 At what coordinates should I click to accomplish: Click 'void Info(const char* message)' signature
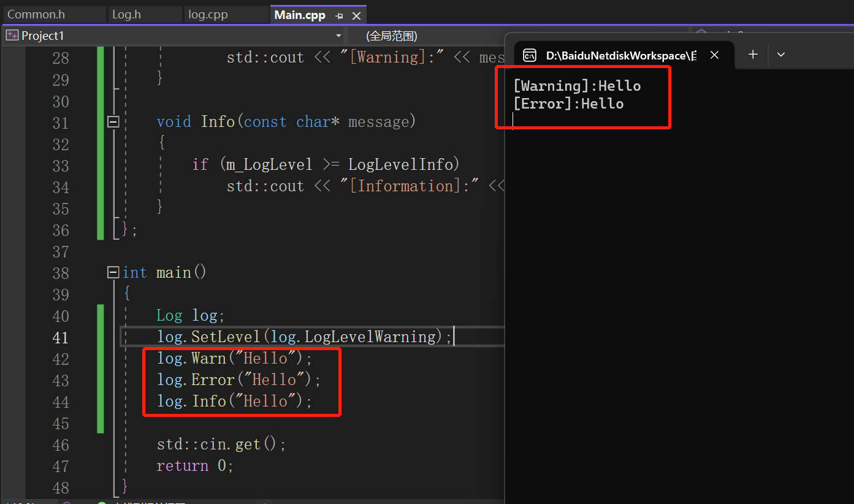coord(286,122)
